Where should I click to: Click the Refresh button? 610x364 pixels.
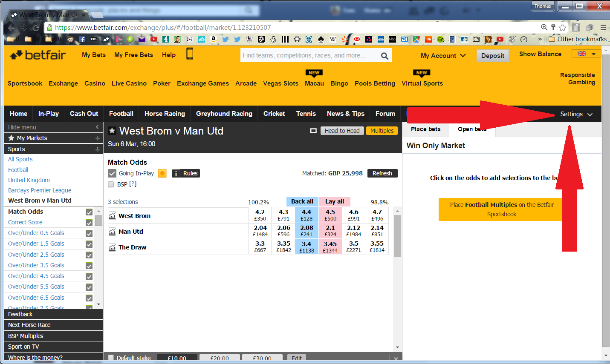pos(382,173)
